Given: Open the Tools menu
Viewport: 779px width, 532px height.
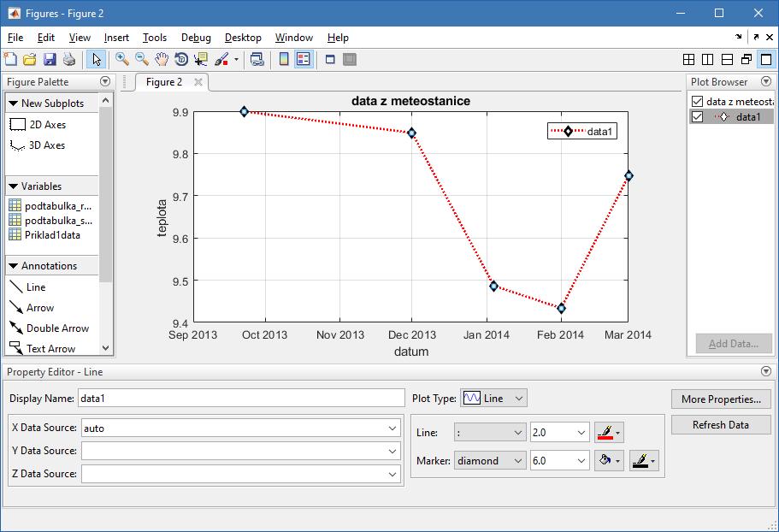Looking at the screenshot, I should pos(155,38).
